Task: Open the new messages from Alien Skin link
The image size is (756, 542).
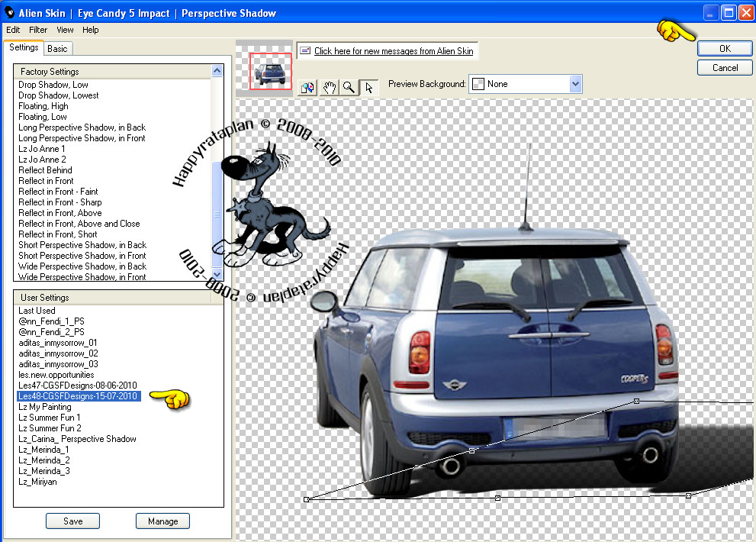Action: click(394, 51)
